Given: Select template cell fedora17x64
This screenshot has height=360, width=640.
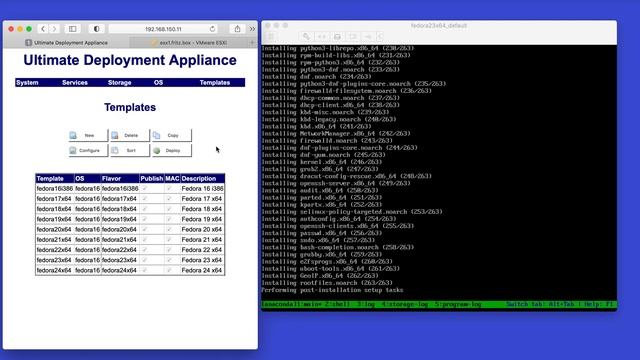Looking at the screenshot, I should point(55,199).
